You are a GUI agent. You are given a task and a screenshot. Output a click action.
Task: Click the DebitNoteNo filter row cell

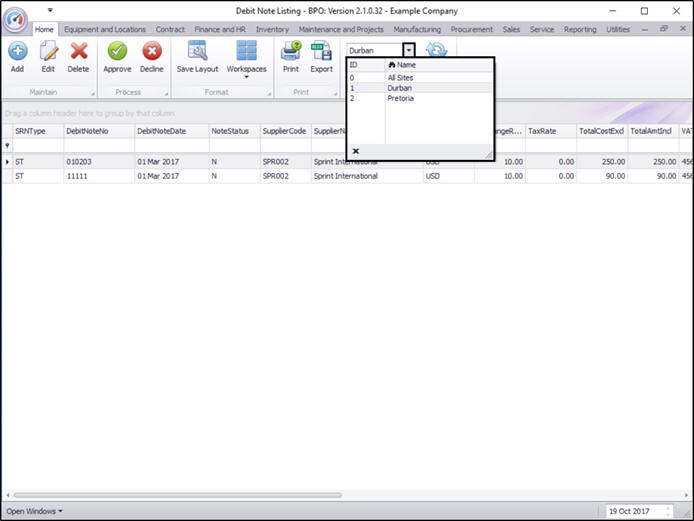coord(99,145)
